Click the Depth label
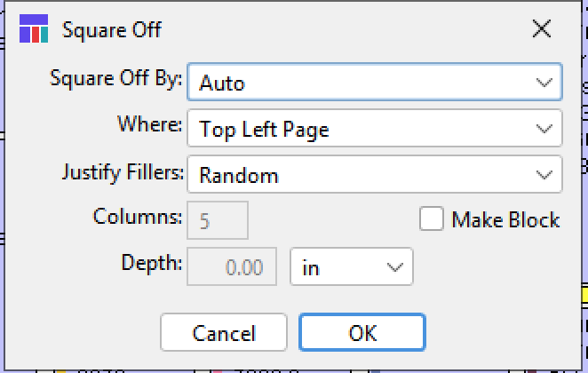The height and width of the screenshot is (373, 588). click(x=151, y=263)
